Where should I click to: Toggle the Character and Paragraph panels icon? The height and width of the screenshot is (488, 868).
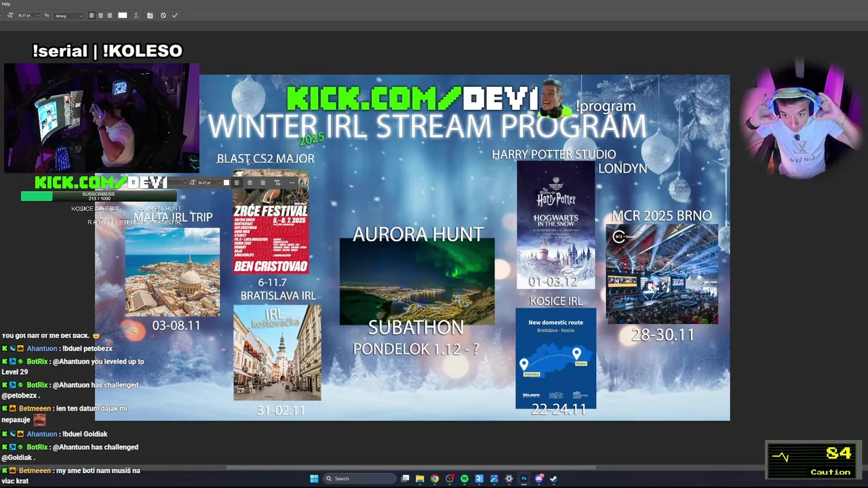(150, 15)
